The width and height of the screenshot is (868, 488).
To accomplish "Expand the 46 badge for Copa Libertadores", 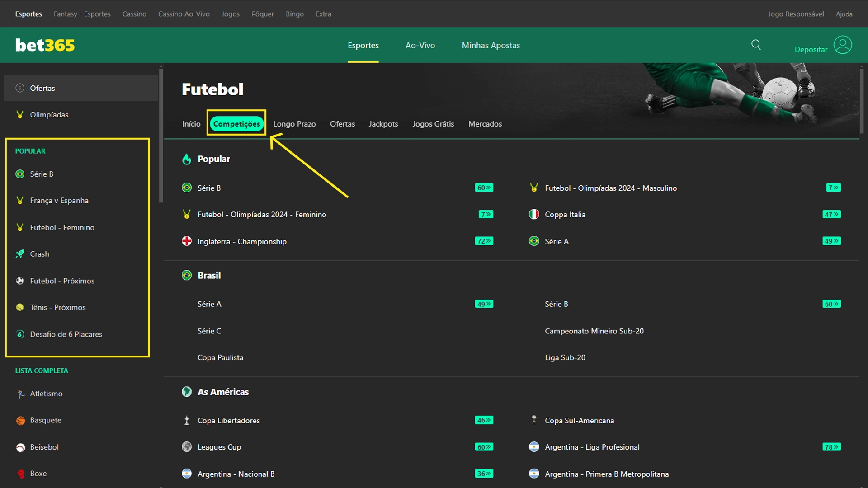I will (484, 420).
